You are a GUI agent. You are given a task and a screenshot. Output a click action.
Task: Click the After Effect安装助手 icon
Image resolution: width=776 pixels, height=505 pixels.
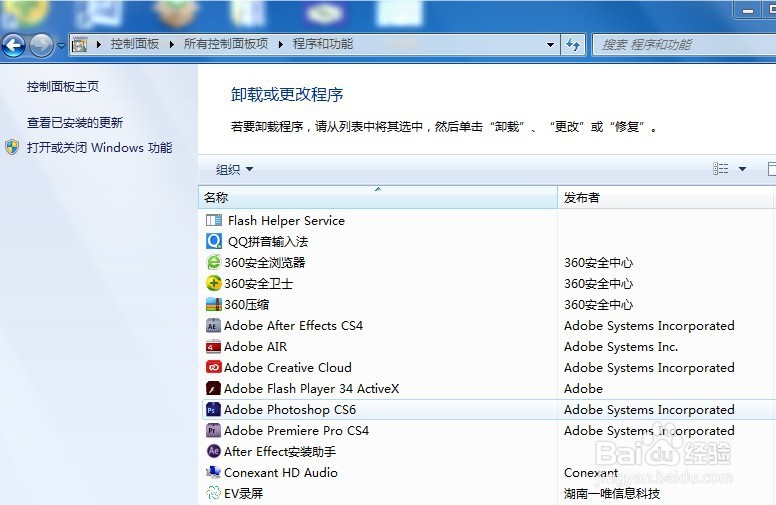point(213,451)
